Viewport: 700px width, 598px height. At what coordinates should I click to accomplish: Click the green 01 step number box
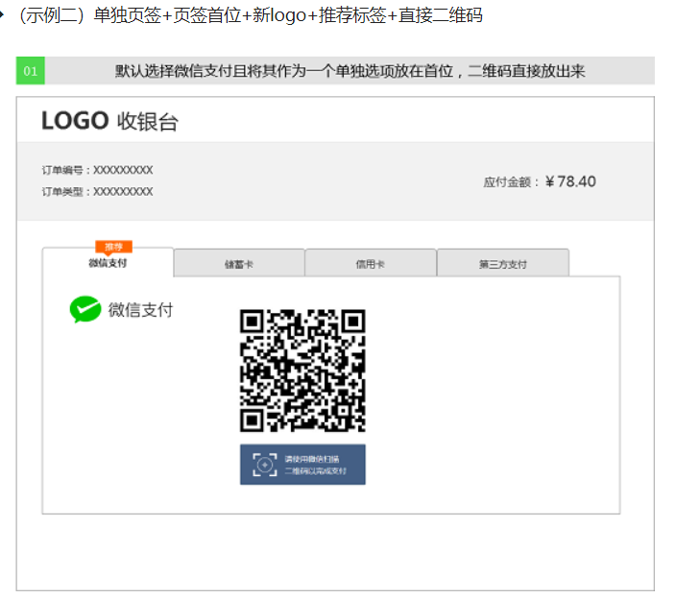pyautogui.click(x=31, y=70)
